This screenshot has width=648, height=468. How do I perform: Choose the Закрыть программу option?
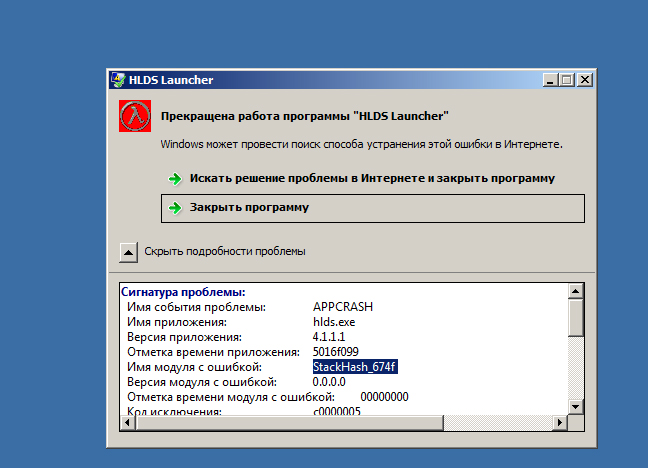(x=373, y=208)
